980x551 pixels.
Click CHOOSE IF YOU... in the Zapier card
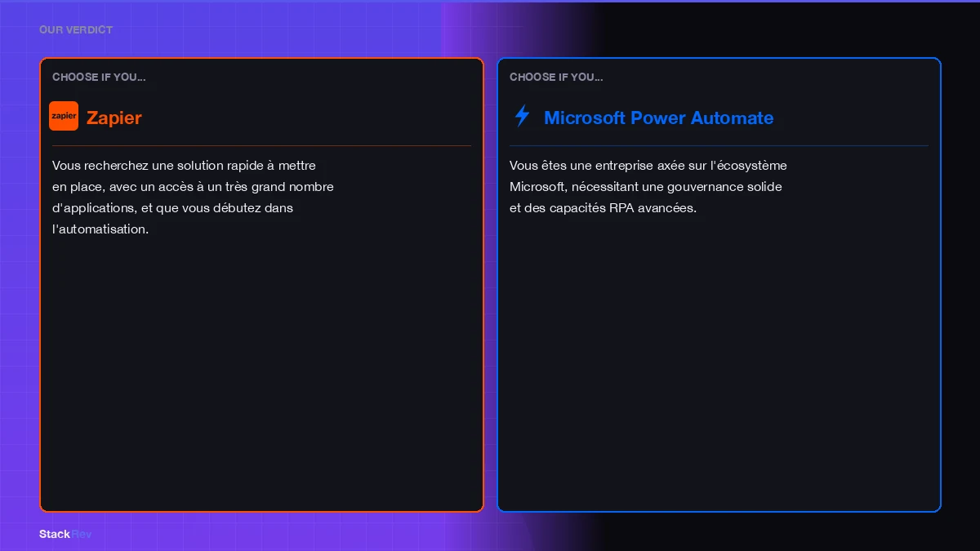point(99,77)
